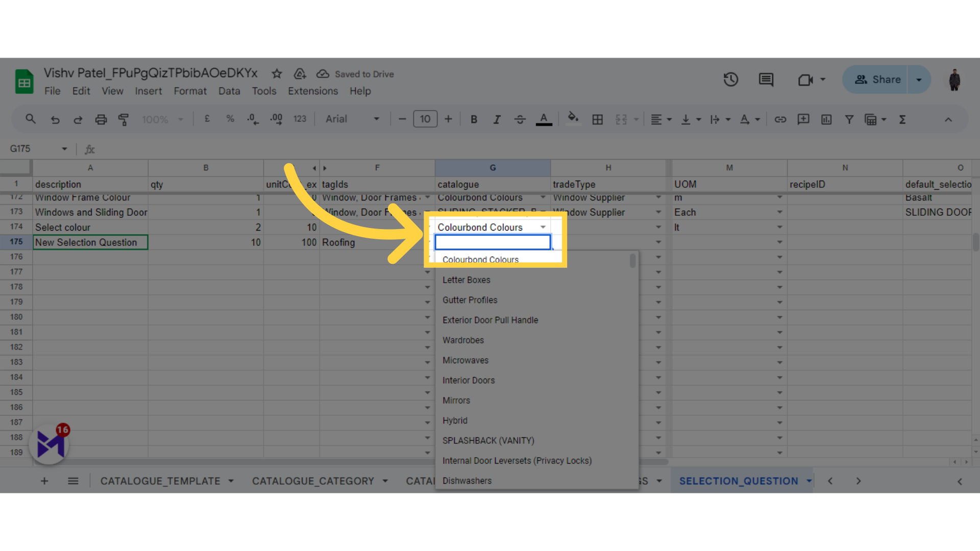This screenshot has width=980, height=551.
Task: Open the Insert menu
Action: [148, 91]
